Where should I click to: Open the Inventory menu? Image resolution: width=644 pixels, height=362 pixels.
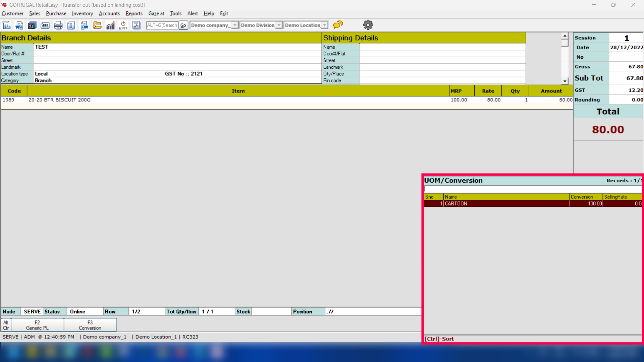pos(82,13)
